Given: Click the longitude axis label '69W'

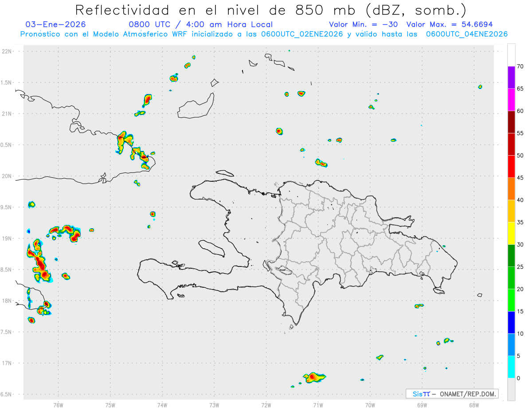Looking at the screenshot, I should [422, 405].
